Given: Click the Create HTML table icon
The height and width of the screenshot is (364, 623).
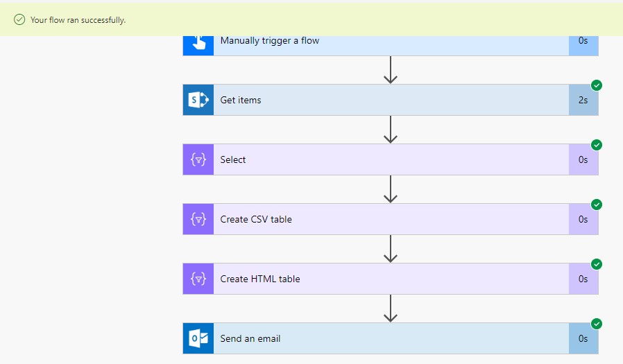Looking at the screenshot, I should 198,279.
